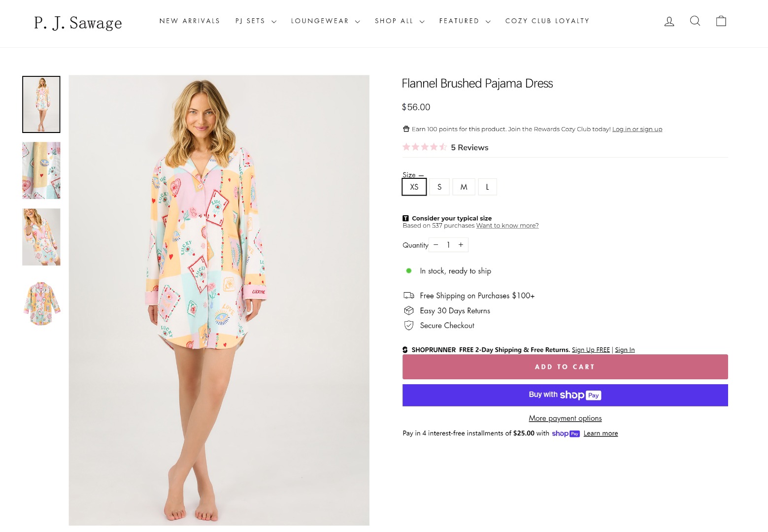
Task: Expand the Loungewear dropdown menu
Action: coord(325,21)
